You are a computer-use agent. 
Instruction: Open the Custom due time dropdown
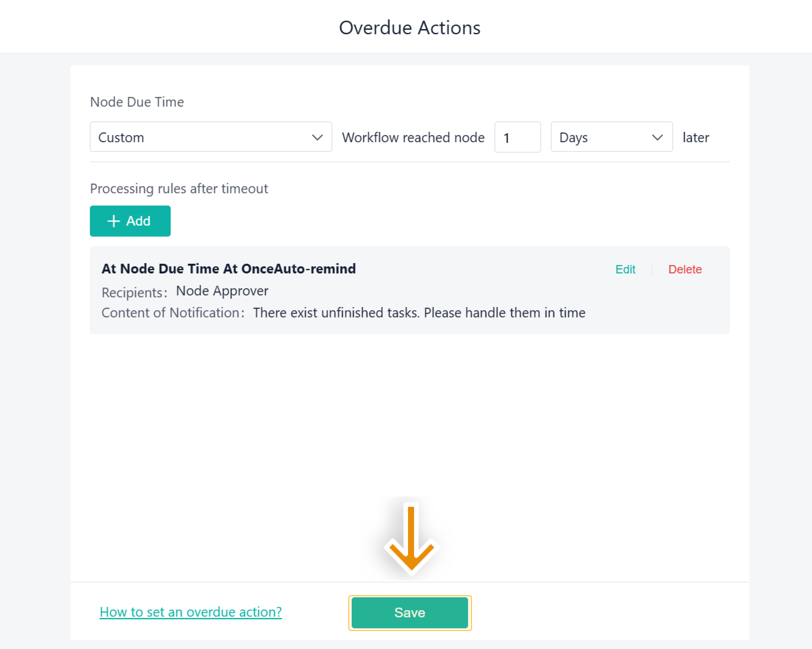(x=211, y=137)
